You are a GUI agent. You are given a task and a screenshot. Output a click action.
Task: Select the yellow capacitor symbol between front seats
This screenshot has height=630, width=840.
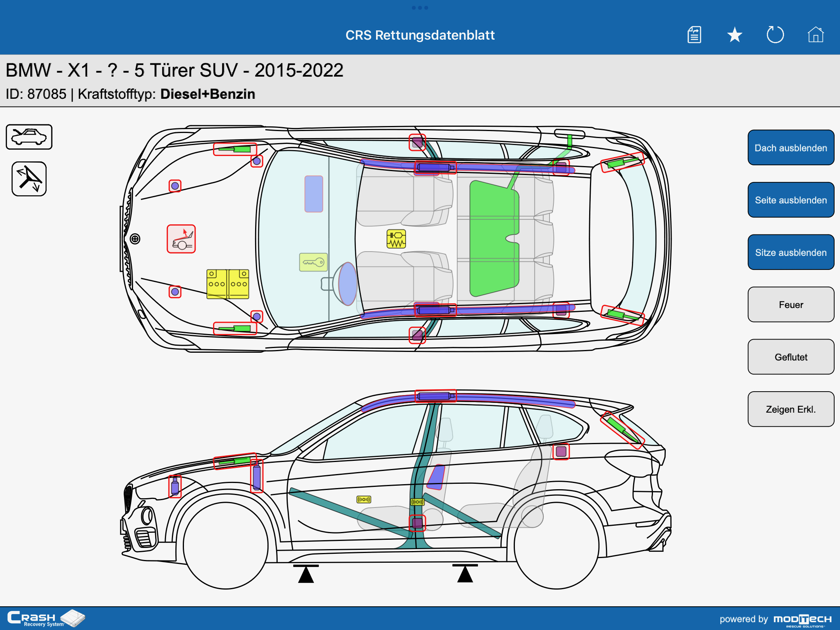396,239
